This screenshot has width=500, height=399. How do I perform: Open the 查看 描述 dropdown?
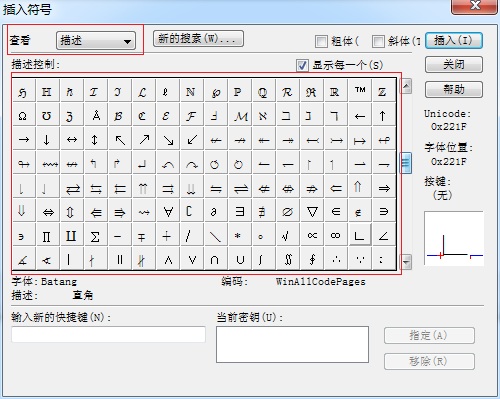tap(96, 41)
